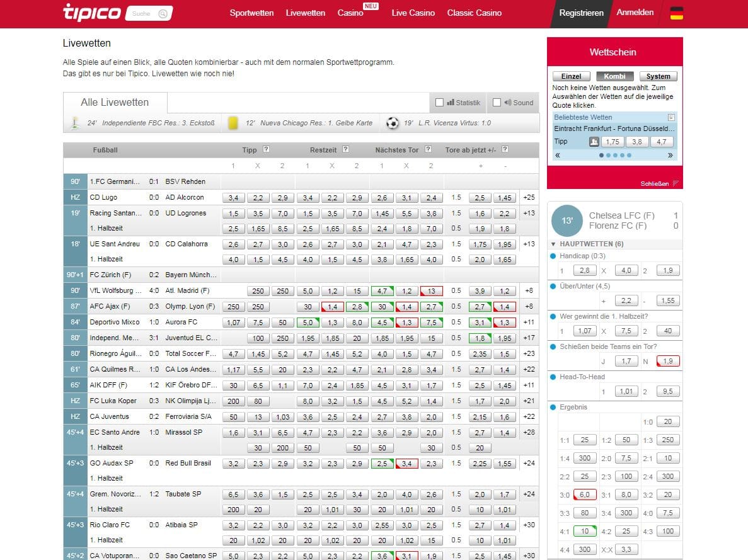Image resolution: width=748 pixels, height=560 pixels.
Task: Enable the Statistik checkbox
Action: coord(439,102)
